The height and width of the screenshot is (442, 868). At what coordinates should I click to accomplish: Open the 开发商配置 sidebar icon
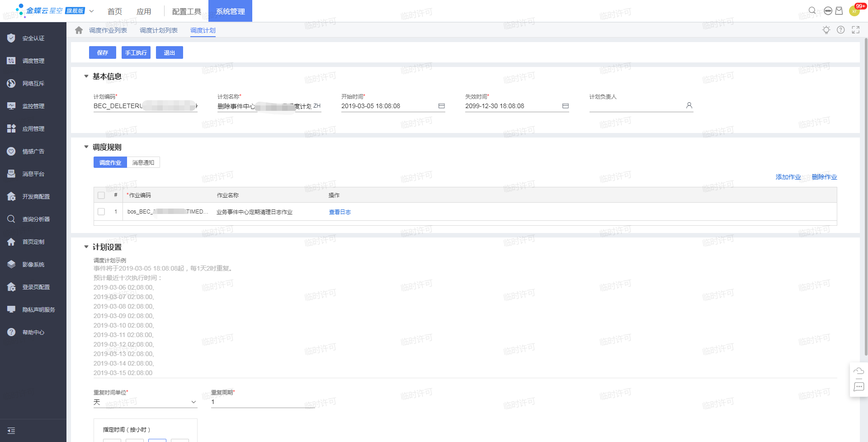11,196
